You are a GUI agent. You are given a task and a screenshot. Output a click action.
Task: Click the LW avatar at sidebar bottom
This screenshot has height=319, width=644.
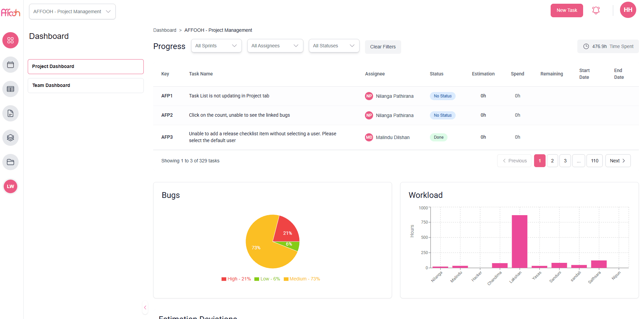point(10,186)
